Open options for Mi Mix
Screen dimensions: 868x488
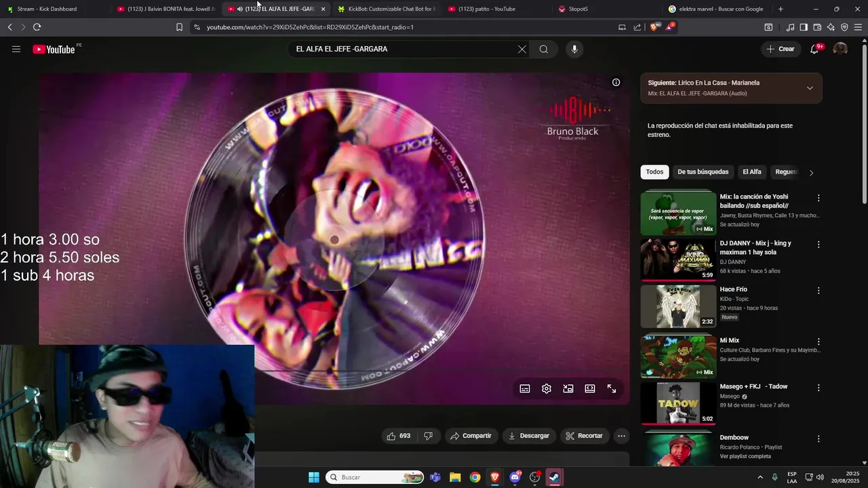(818, 342)
